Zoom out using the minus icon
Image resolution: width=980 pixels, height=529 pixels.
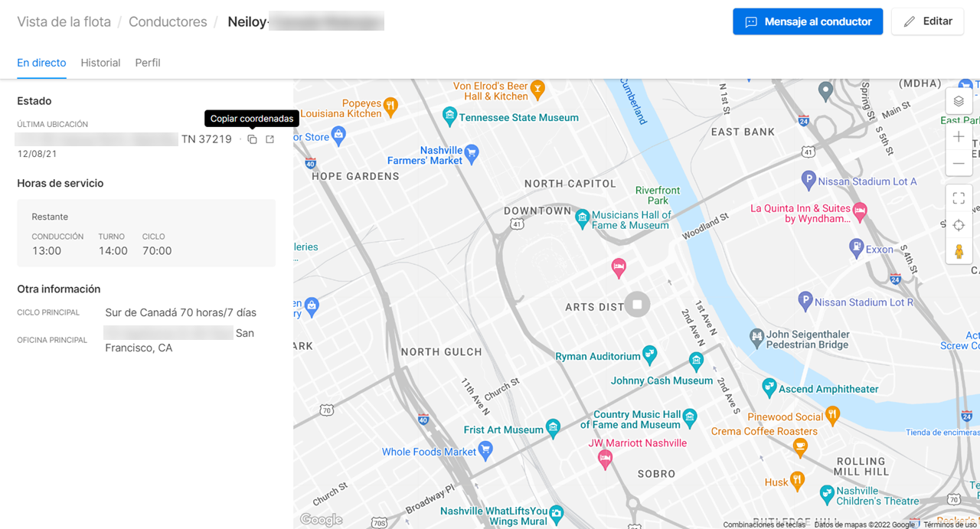click(959, 163)
